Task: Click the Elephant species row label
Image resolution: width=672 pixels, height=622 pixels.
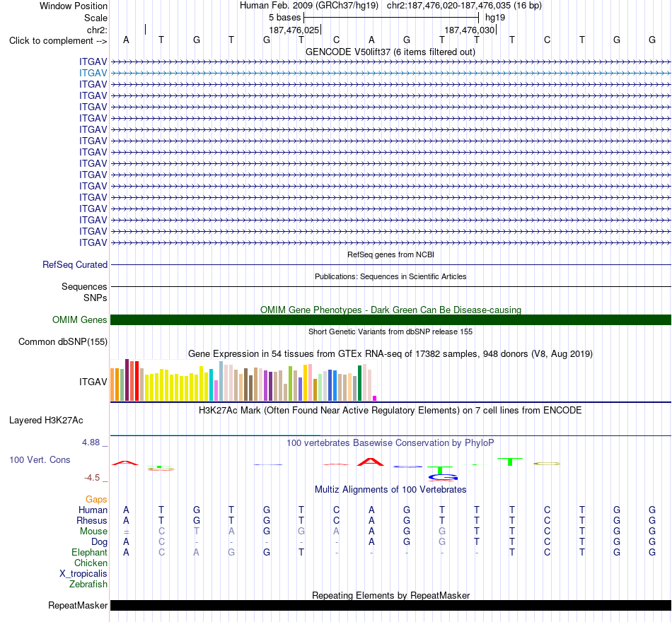Action: tap(90, 552)
